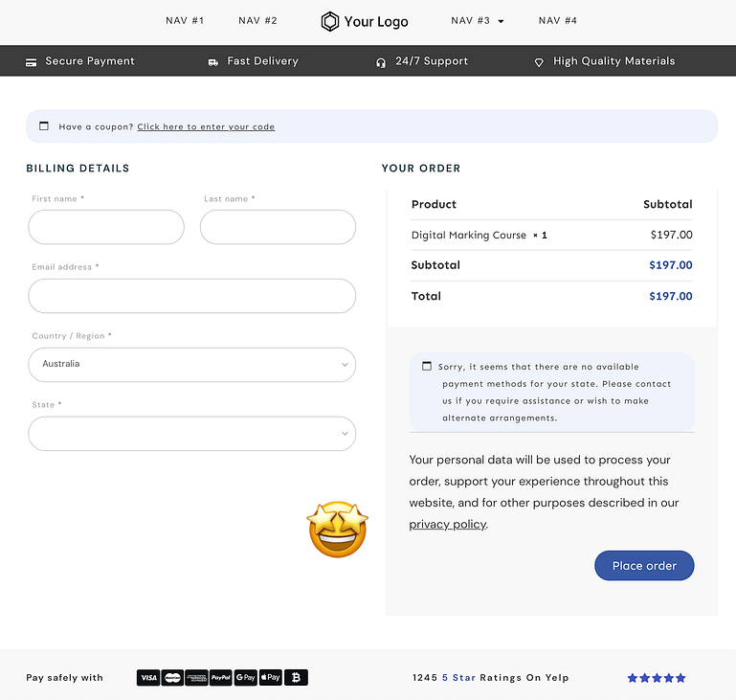This screenshot has height=700, width=736.
Task: Focus the Email address input field
Action: pyautogui.click(x=191, y=296)
